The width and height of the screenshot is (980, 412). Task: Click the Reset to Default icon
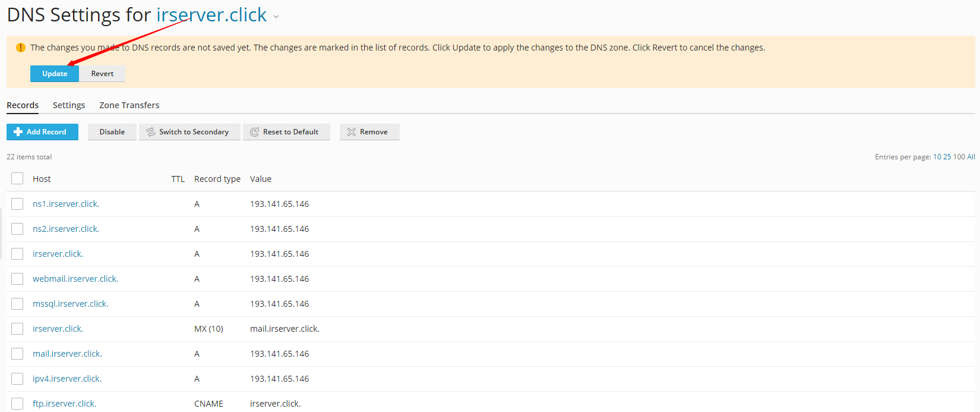click(254, 132)
